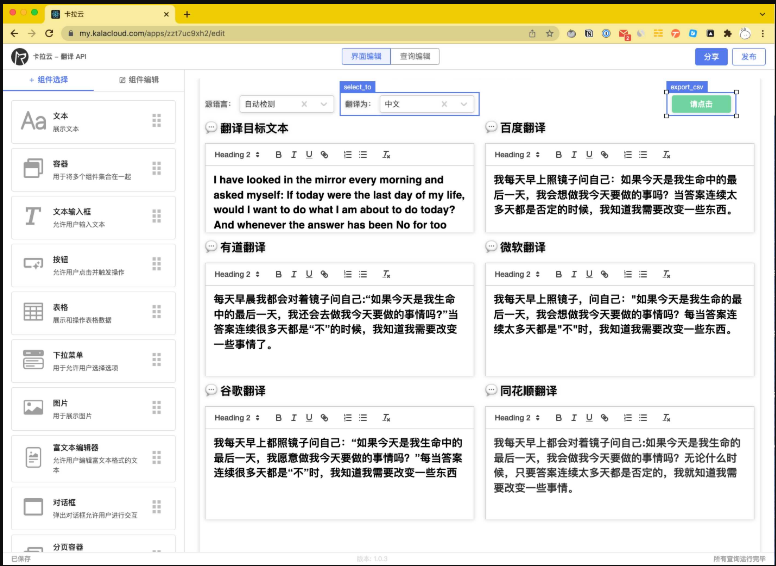Screen dimensions: 776x566
Task: Open Heading 2 dropdown in 谷歌翻译 editor
Action: click(237, 418)
